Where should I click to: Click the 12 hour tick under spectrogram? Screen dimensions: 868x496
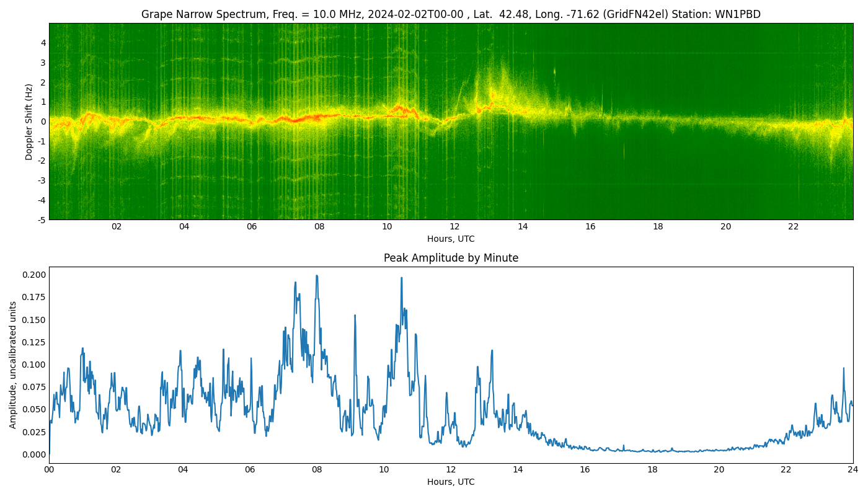point(454,227)
